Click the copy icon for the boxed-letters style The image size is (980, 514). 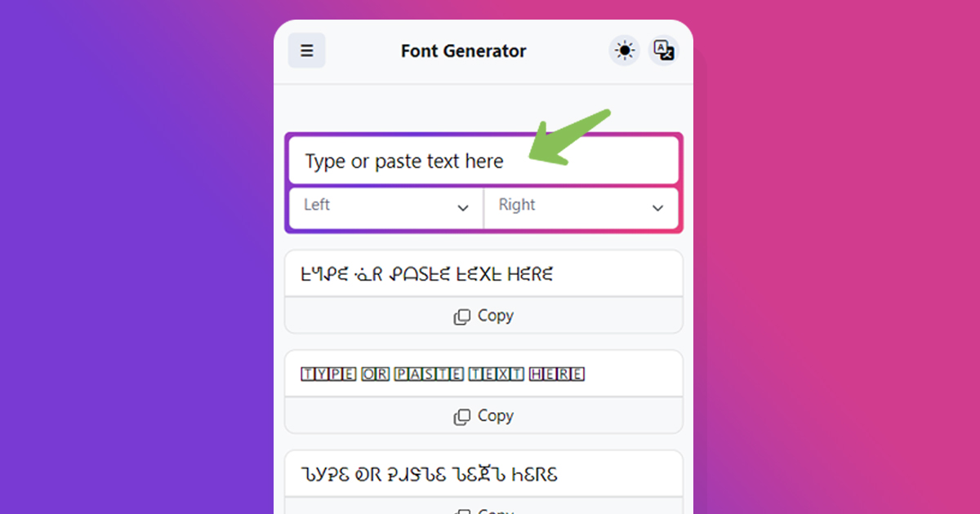pyautogui.click(x=461, y=416)
